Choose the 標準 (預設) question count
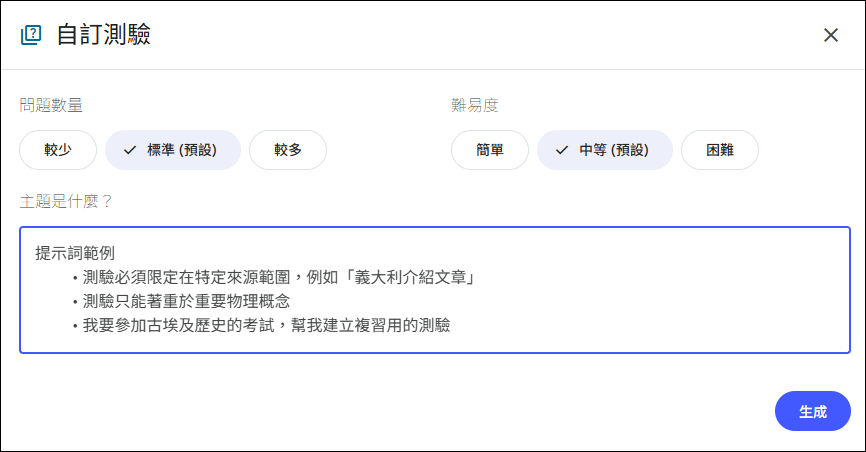 [x=173, y=150]
